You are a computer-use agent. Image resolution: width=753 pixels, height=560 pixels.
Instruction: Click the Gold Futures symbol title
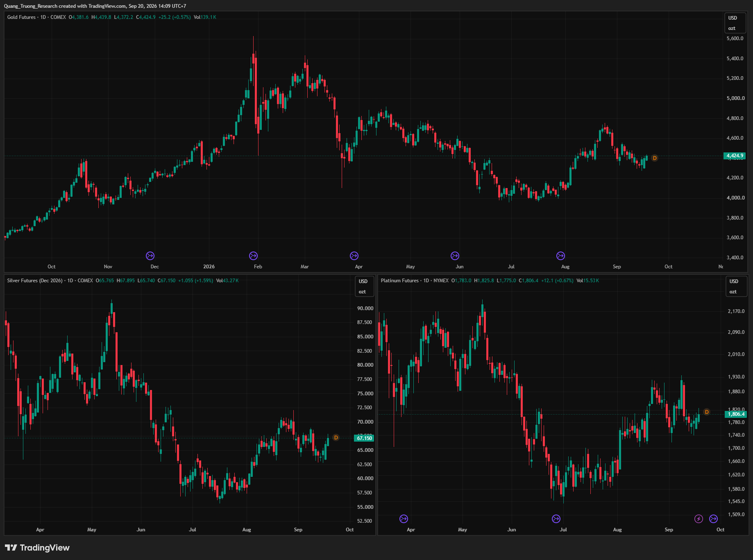(21, 17)
